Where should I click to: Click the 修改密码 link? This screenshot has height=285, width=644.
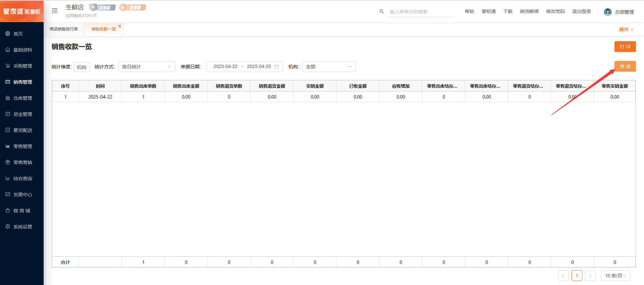555,11
